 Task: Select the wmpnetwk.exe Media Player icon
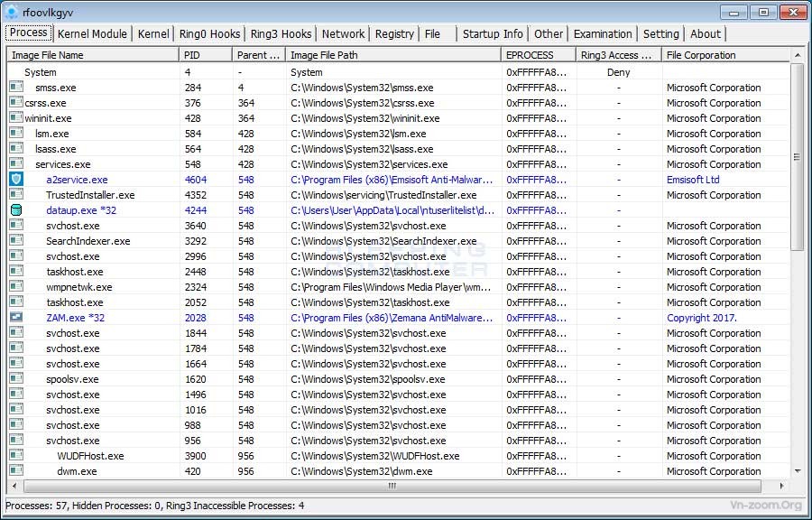tap(15, 286)
